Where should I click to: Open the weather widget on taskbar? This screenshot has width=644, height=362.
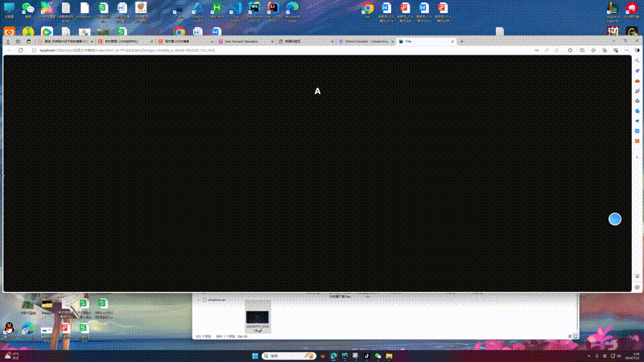[11, 356]
